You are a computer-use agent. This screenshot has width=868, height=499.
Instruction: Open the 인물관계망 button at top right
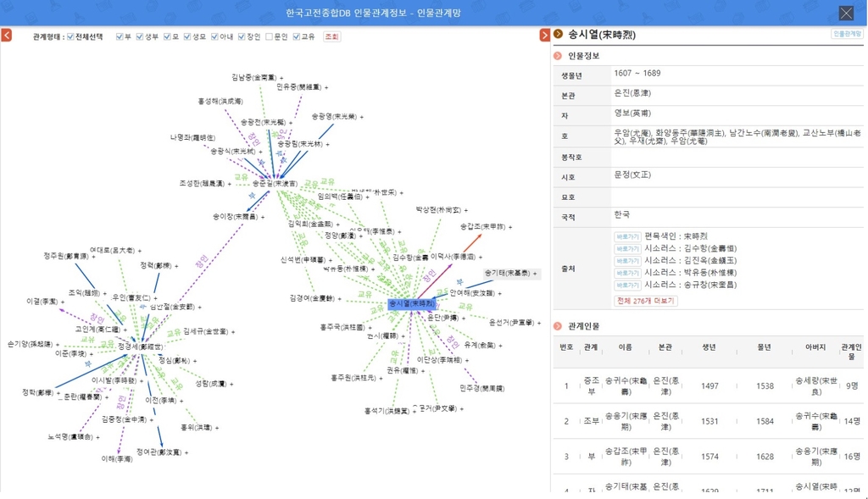click(846, 34)
